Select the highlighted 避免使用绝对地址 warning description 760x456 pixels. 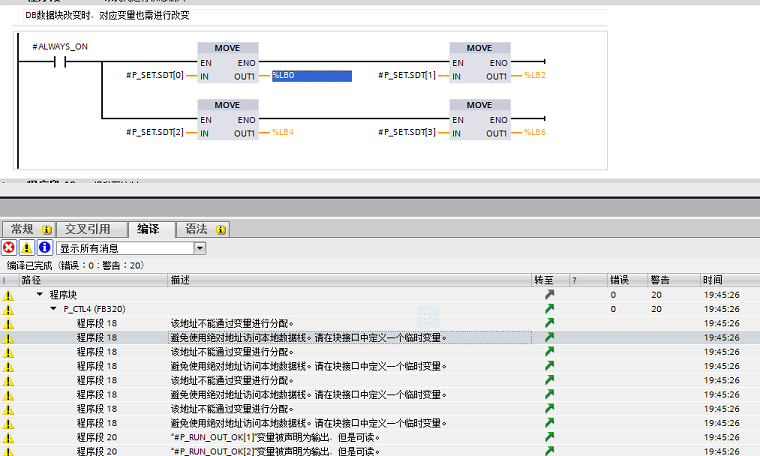click(x=350, y=337)
